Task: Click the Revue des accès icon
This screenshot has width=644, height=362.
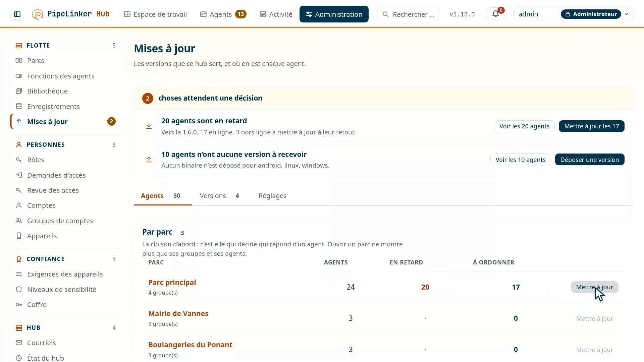Action: [19, 190]
